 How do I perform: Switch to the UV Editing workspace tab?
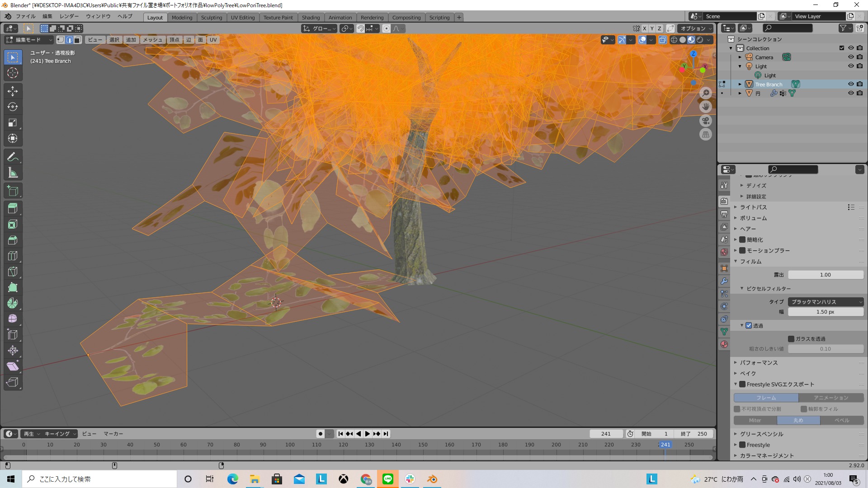(242, 17)
